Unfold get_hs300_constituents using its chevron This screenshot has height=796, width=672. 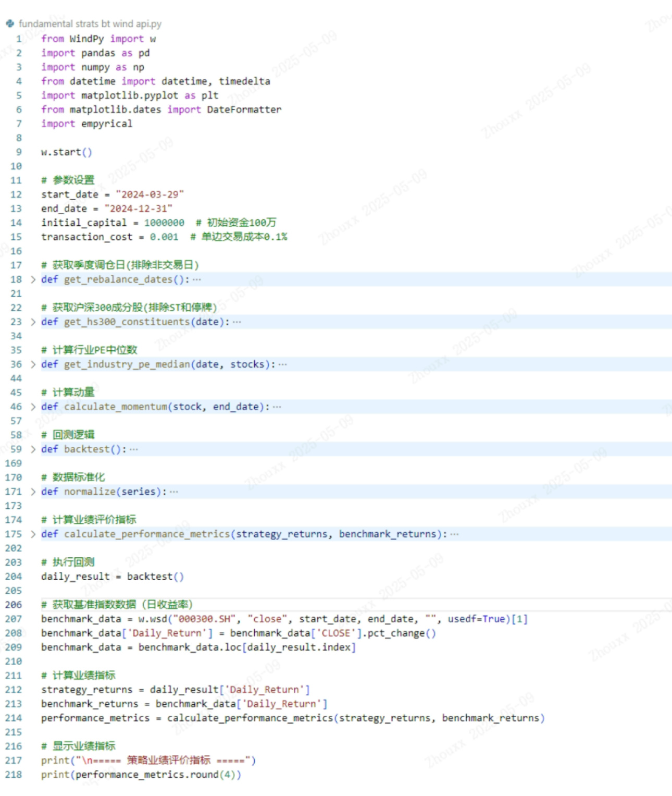[33, 322]
